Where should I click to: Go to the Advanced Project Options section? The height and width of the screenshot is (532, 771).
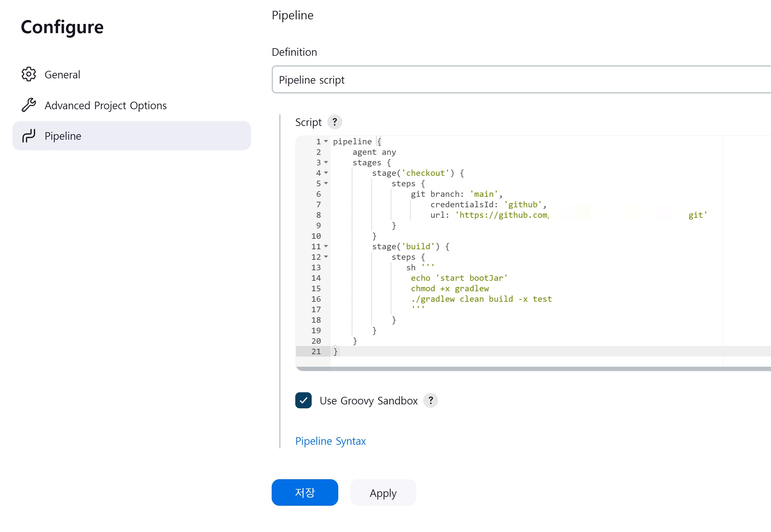click(x=105, y=105)
